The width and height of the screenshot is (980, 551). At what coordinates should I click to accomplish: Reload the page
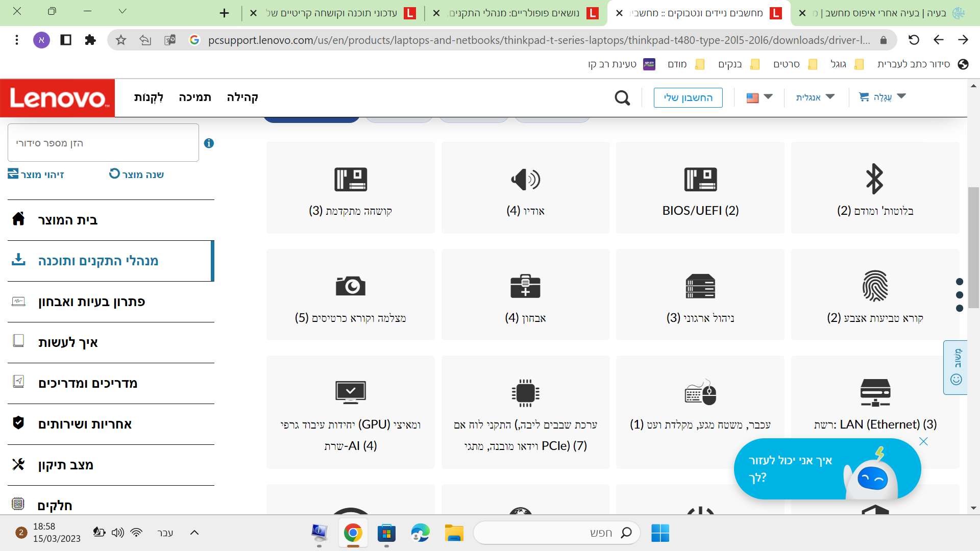[914, 40]
